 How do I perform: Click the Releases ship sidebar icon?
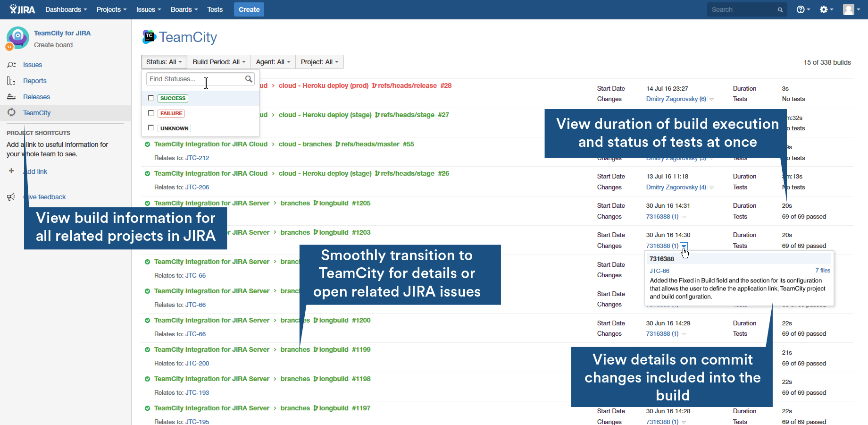[x=11, y=97]
